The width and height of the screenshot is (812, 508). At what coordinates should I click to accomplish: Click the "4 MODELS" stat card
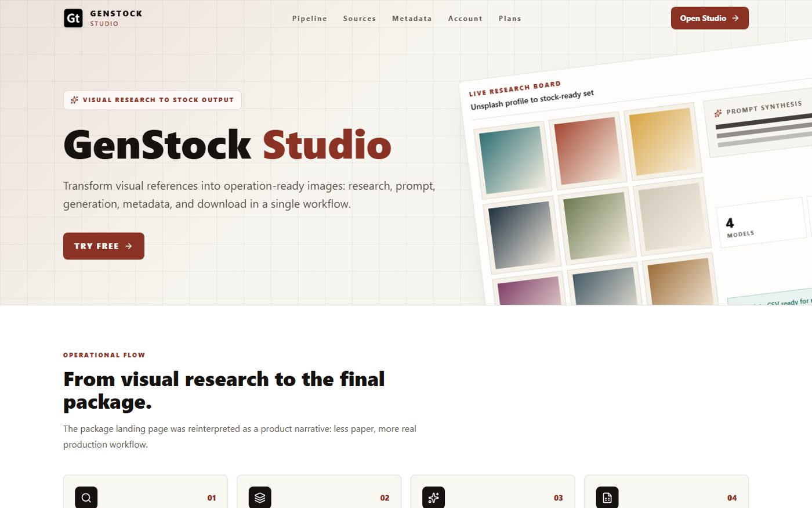pos(762,223)
